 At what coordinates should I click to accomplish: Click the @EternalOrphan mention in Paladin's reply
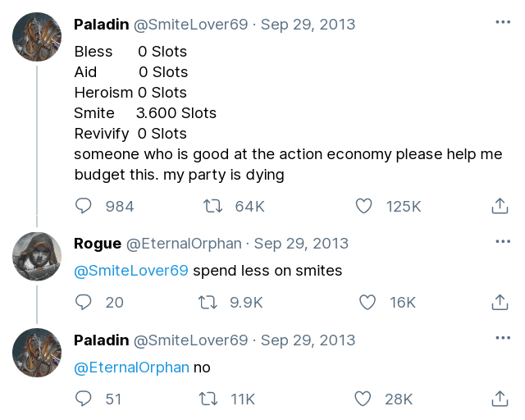[131, 367]
